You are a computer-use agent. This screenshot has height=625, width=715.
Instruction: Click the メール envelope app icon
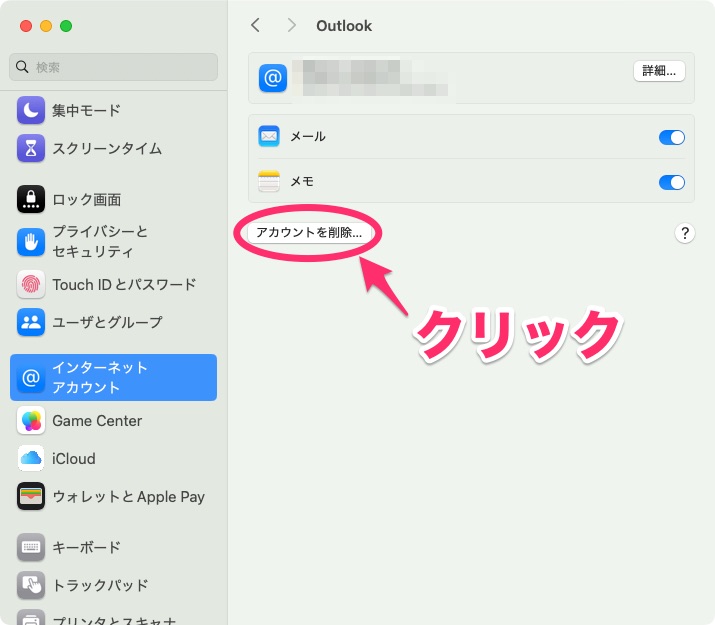click(269, 136)
